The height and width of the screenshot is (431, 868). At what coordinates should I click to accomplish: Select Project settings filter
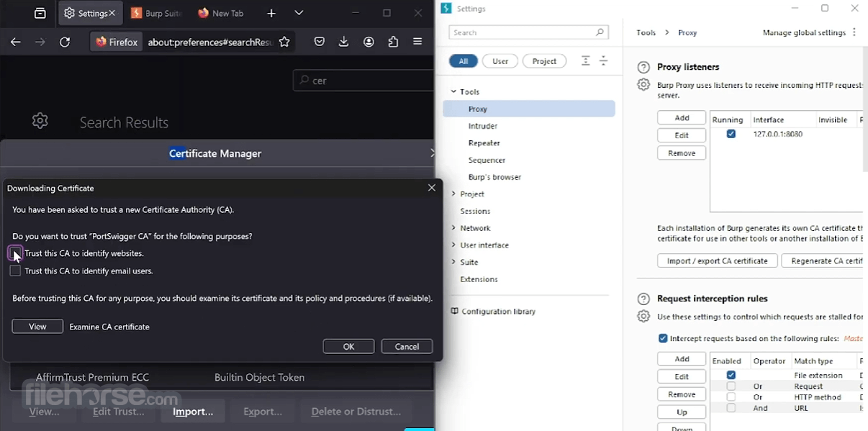(544, 61)
